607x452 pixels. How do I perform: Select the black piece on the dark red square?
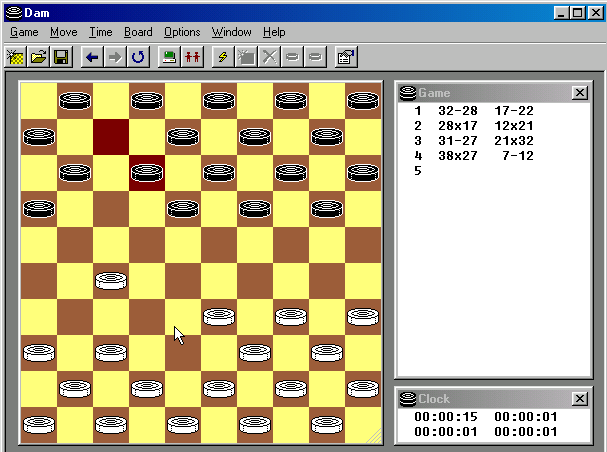[x=147, y=173]
